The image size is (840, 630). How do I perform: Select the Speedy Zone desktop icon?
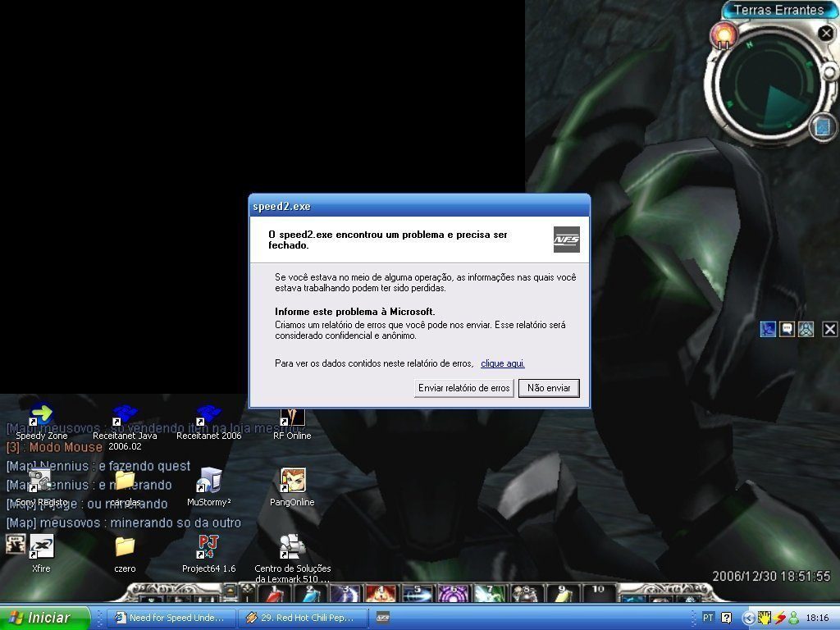point(41,423)
